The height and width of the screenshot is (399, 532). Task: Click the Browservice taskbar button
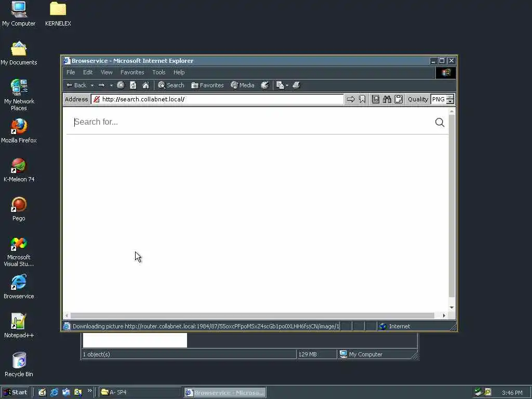coord(225,392)
